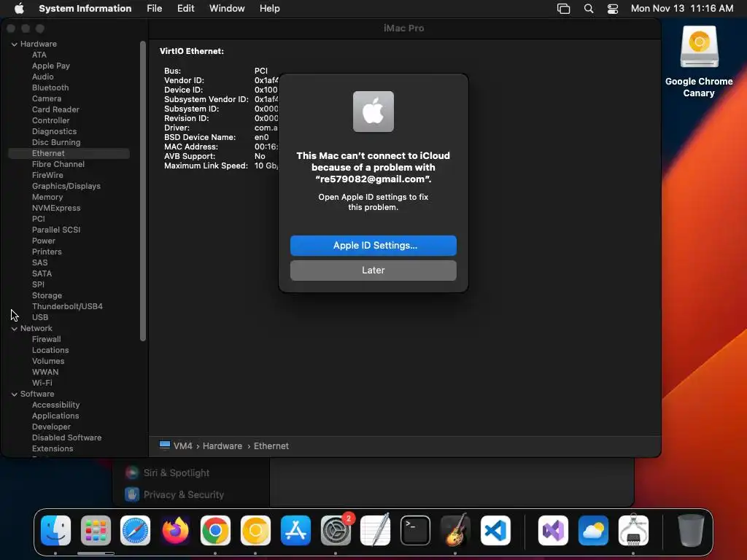Click the Stage Manager menu bar icon

pyautogui.click(x=564, y=9)
